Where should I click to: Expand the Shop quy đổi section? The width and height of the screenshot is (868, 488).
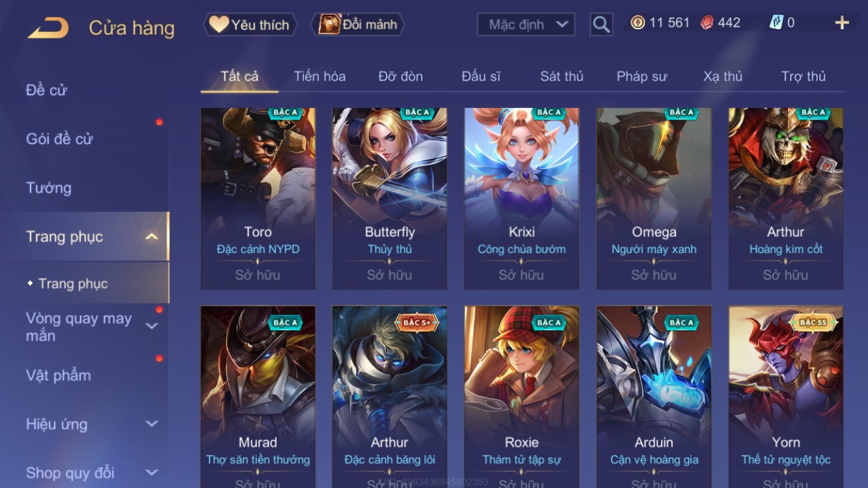pos(152,473)
